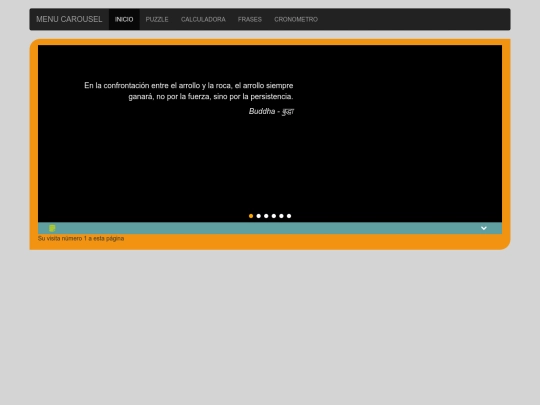Click the Buddha quote text
Viewport: 540px width, 405px height.
(x=189, y=91)
